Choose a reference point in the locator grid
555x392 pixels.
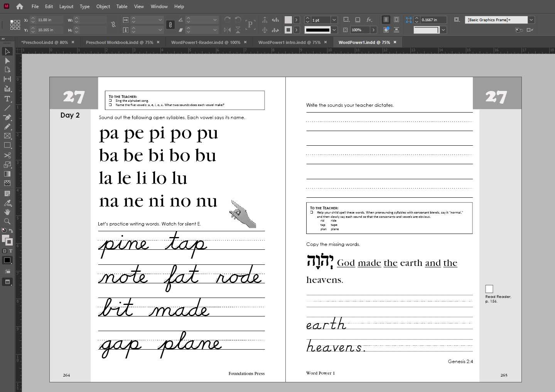pyautogui.click(x=15, y=25)
